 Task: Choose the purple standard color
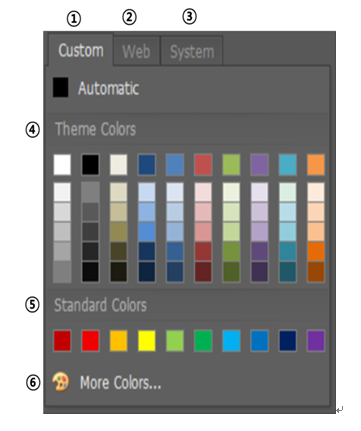316,341
